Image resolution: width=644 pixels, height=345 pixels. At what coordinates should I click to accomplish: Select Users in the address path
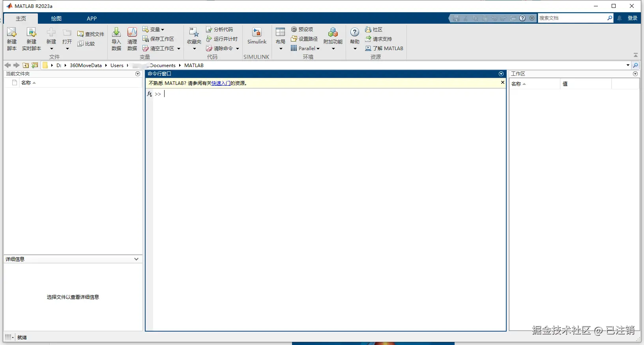click(x=117, y=66)
